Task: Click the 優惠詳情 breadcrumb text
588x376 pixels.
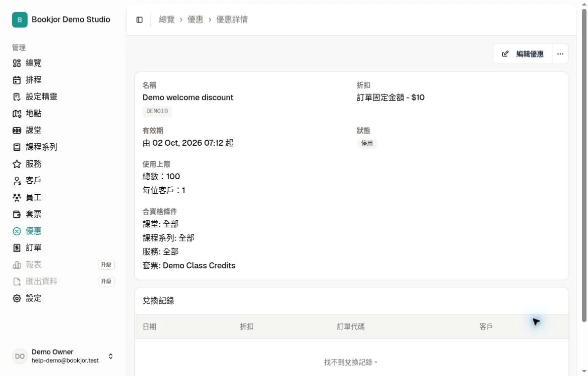Action: coord(232,20)
